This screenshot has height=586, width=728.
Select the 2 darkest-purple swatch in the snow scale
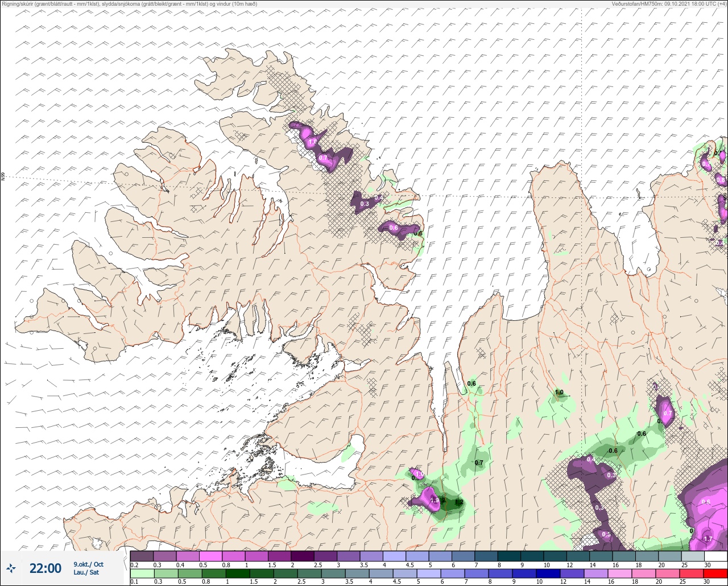point(303,556)
